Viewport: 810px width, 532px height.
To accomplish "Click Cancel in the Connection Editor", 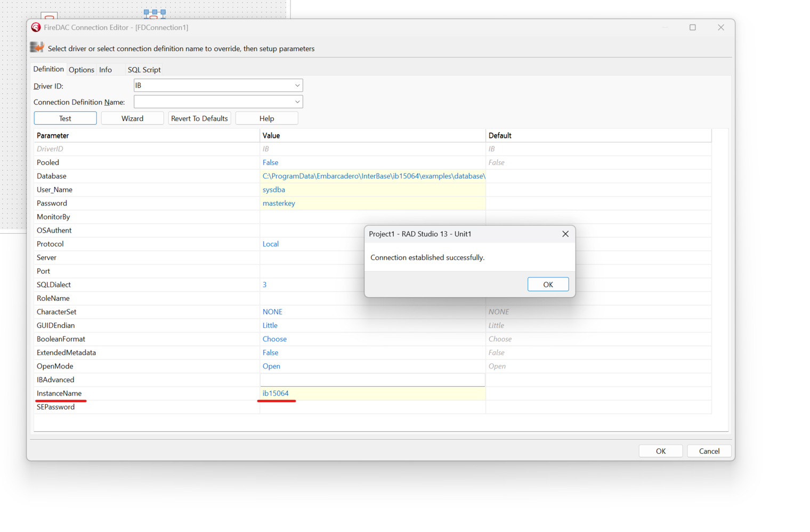I will click(709, 451).
